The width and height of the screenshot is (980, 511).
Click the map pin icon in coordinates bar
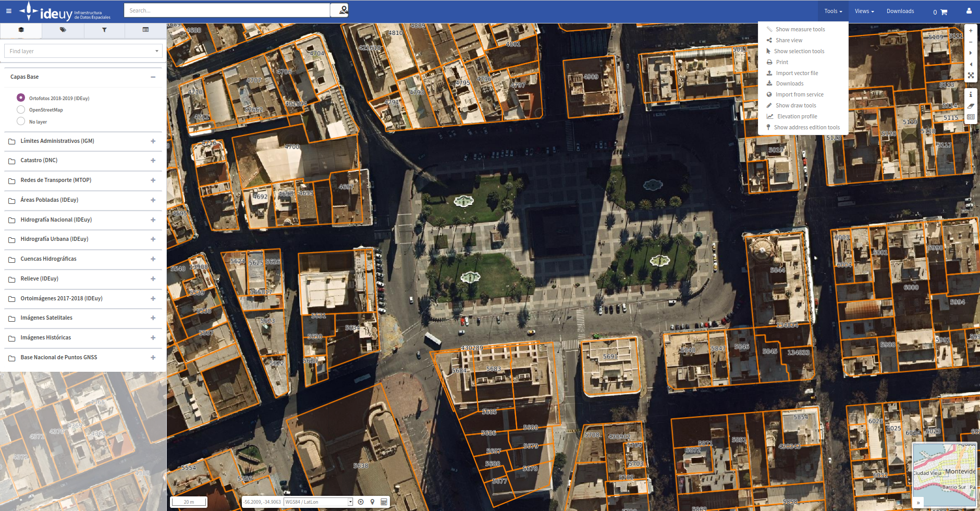click(x=372, y=502)
